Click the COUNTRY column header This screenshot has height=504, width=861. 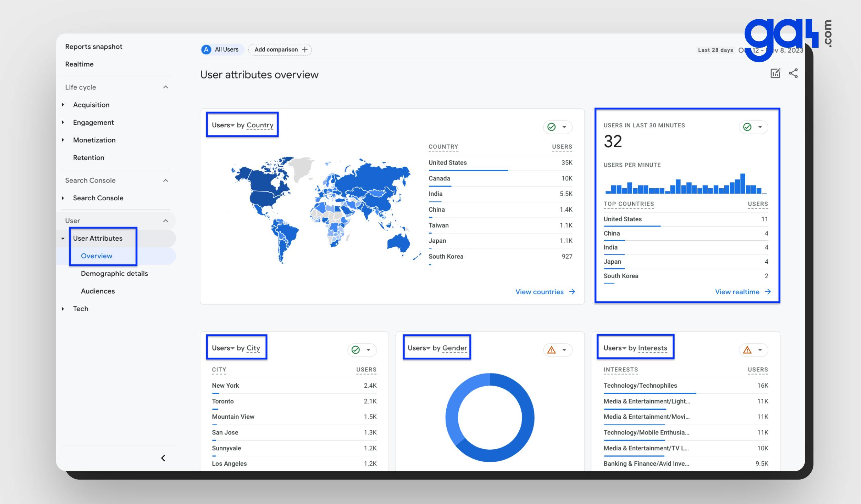point(443,147)
